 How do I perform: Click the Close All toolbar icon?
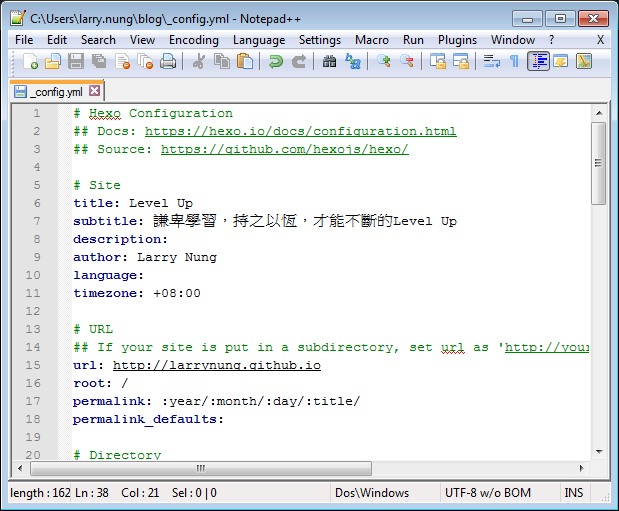click(x=145, y=62)
